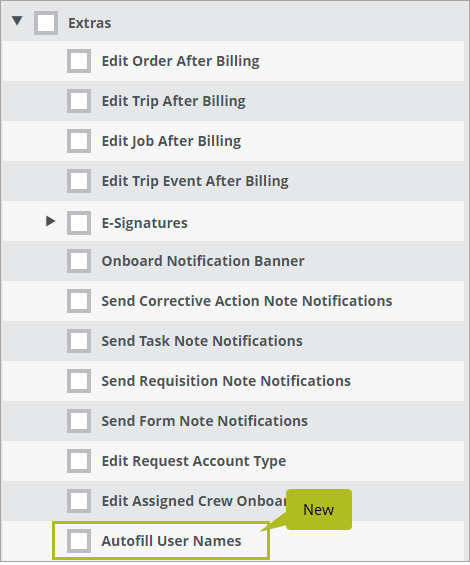Expand the E-Signatures subtree

click(50, 221)
